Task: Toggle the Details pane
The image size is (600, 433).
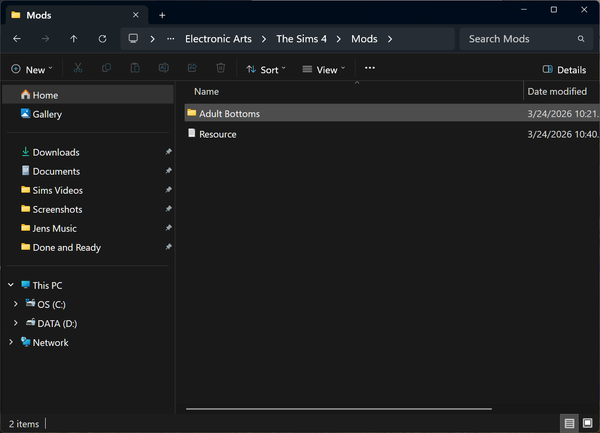Action: point(564,70)
